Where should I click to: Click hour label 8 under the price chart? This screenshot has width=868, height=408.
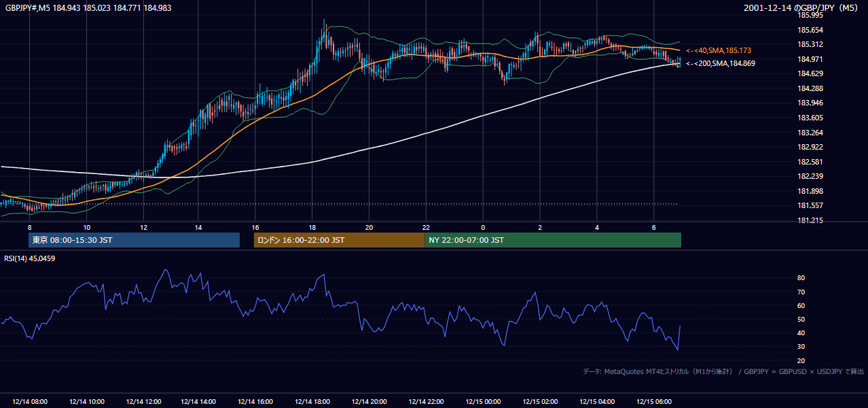pyautogui.click(x=29, y=227)
